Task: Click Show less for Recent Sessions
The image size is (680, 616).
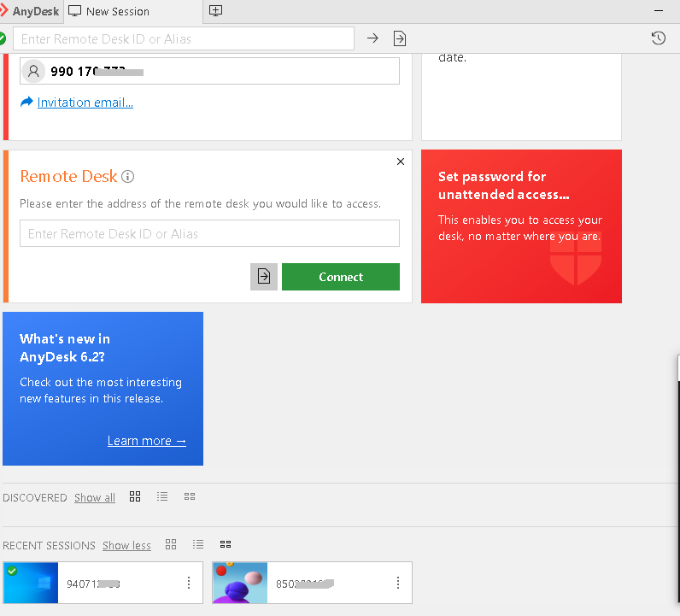Action: click(126, 545)
